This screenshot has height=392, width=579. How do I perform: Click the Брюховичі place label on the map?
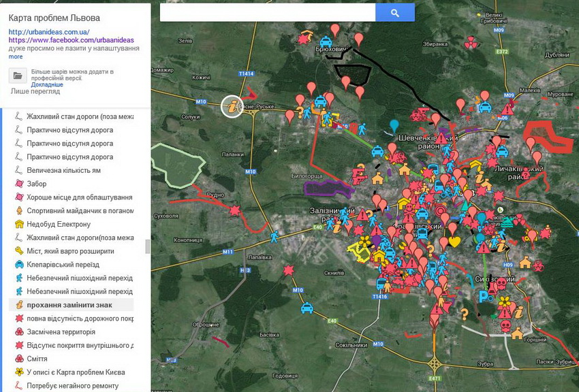click(332, 49)
